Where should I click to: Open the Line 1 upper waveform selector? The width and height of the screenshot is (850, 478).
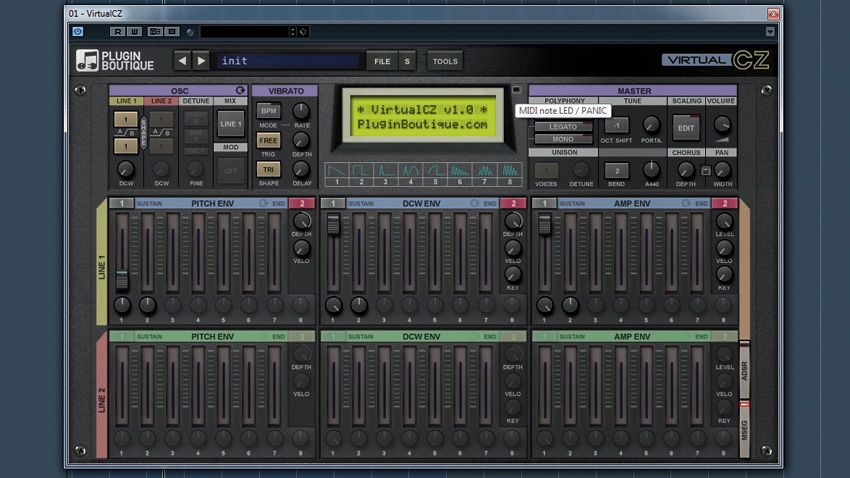(x=126, y=119)
